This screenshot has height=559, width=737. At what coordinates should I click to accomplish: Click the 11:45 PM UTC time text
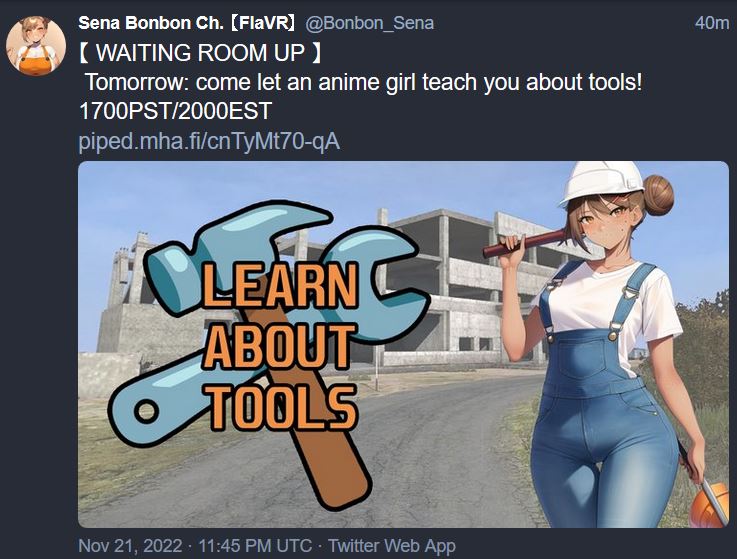click(255, 546)
